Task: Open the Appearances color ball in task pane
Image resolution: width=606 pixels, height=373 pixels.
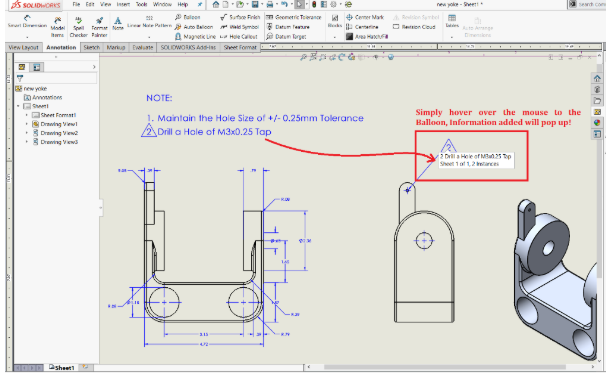Action: 597,123
